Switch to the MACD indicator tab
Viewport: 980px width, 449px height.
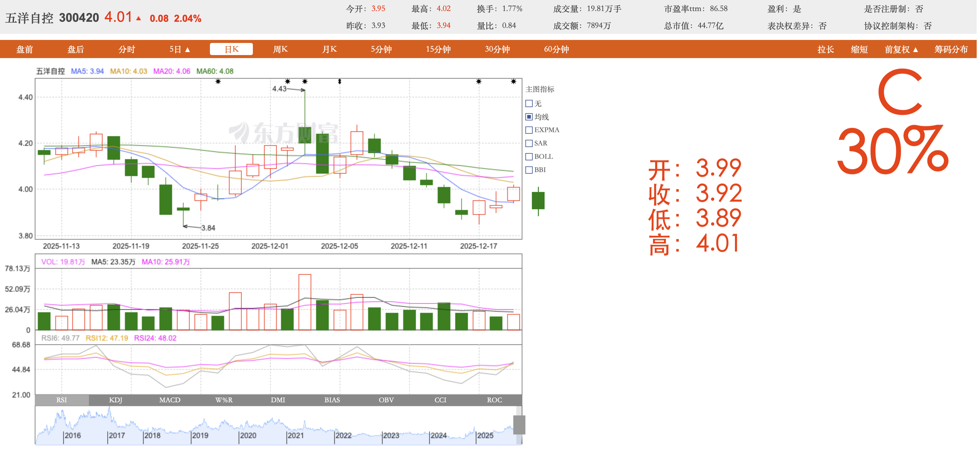click(x=170, y=400)
